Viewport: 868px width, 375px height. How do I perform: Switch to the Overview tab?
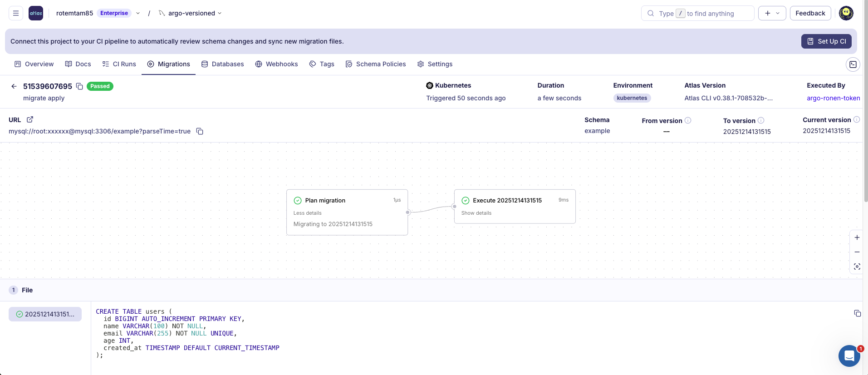(x=34, y=64)
